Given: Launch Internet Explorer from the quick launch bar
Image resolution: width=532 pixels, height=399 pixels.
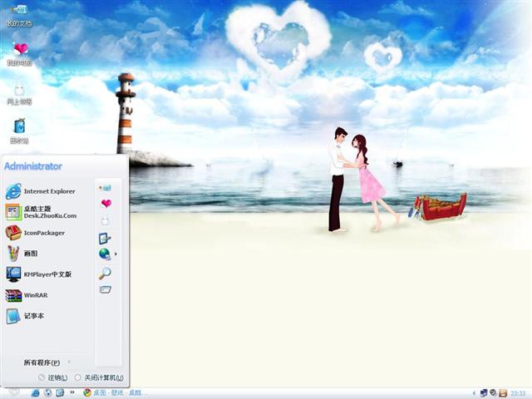Looking at the screenshot, I should (35, 393).
